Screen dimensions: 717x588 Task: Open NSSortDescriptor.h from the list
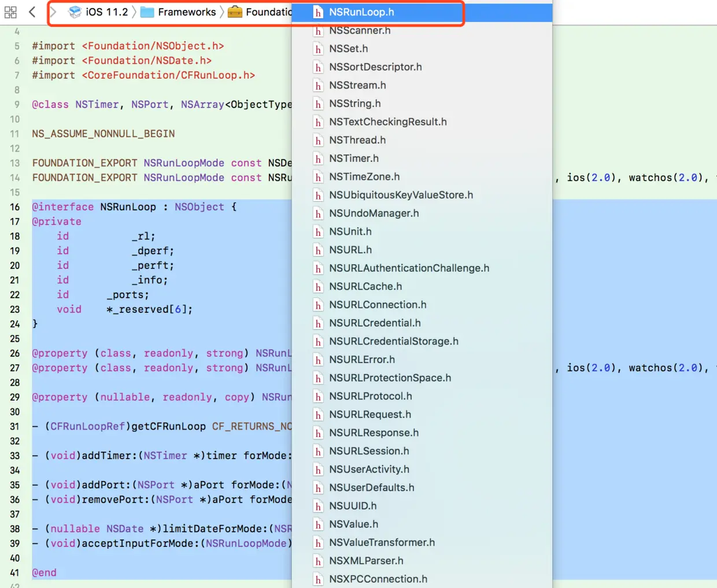(422, 67)
